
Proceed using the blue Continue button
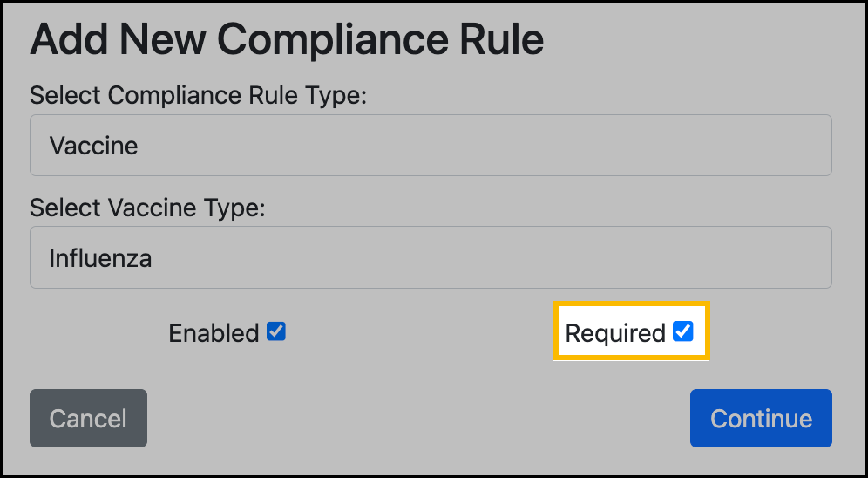pos(761,418)
